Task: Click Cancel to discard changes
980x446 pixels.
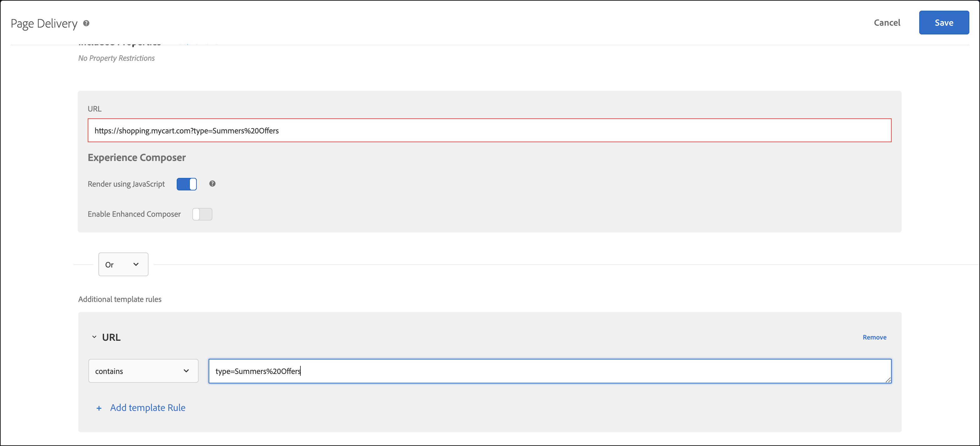Action: click(x=887, y=23)
